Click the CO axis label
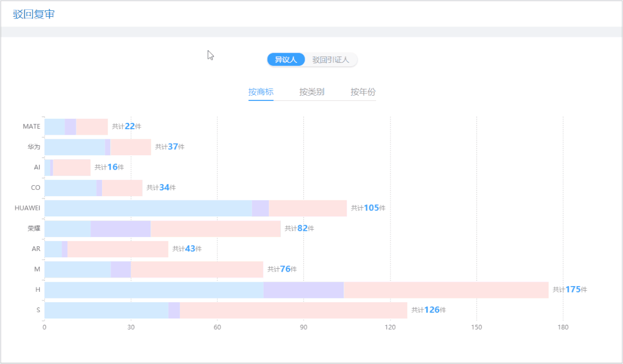This screenshot has width=623, height=364. (35, 187)
